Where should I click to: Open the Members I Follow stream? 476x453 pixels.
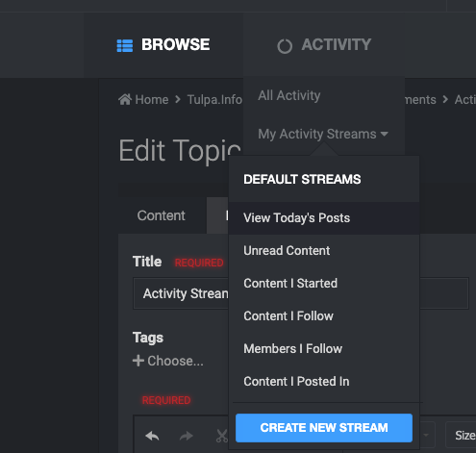point(324,349)
